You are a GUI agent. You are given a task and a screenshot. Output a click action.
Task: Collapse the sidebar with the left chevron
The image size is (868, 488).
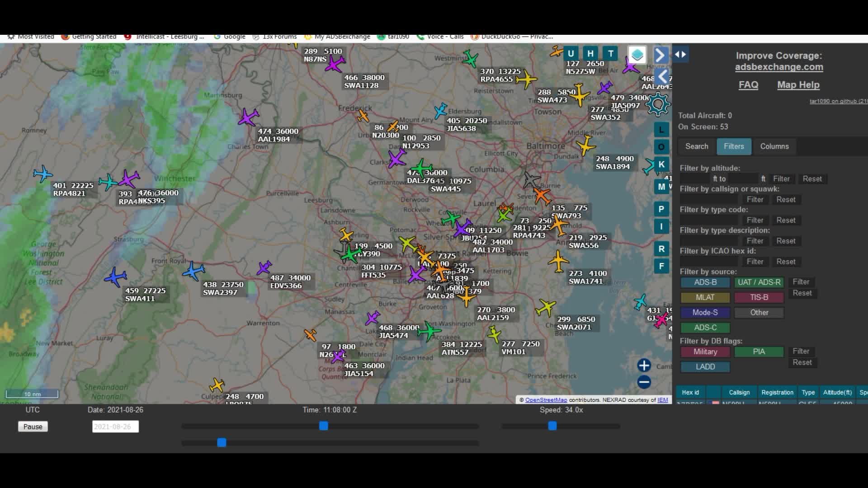(662, 76)
